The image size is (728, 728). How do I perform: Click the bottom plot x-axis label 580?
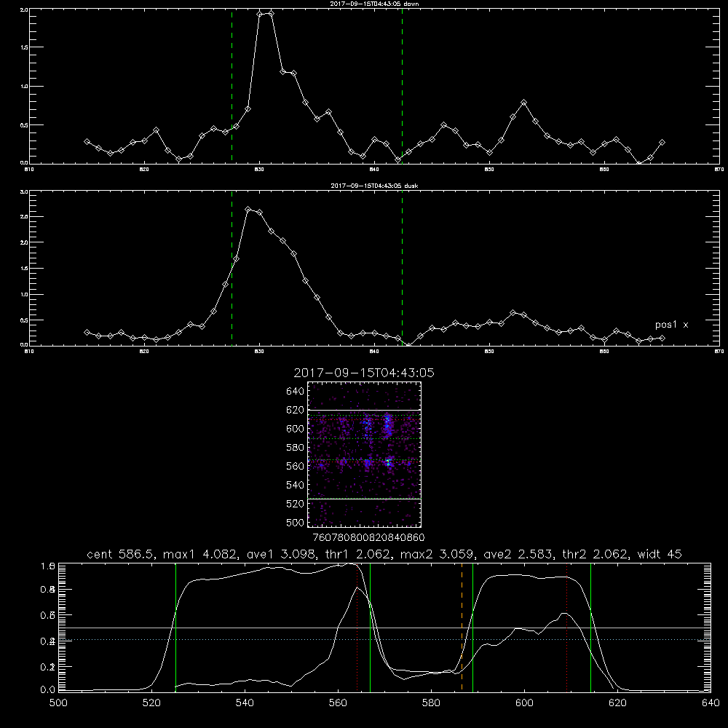pos(431,703)
